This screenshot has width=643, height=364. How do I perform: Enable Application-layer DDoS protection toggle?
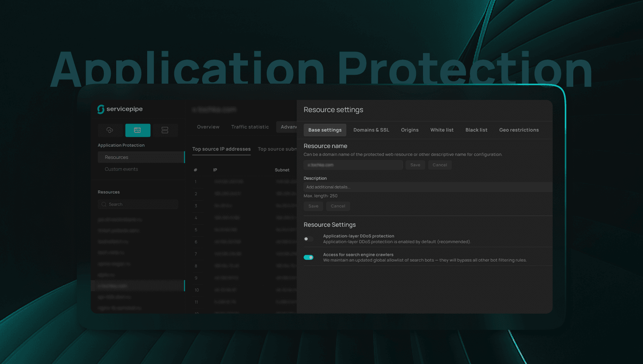point(309,239)
